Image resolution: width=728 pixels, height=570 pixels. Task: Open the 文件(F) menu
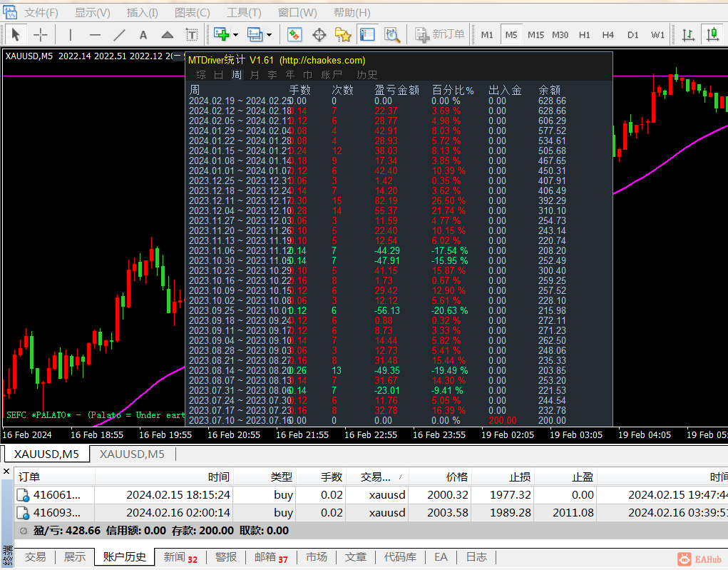[x=41, y=13]
